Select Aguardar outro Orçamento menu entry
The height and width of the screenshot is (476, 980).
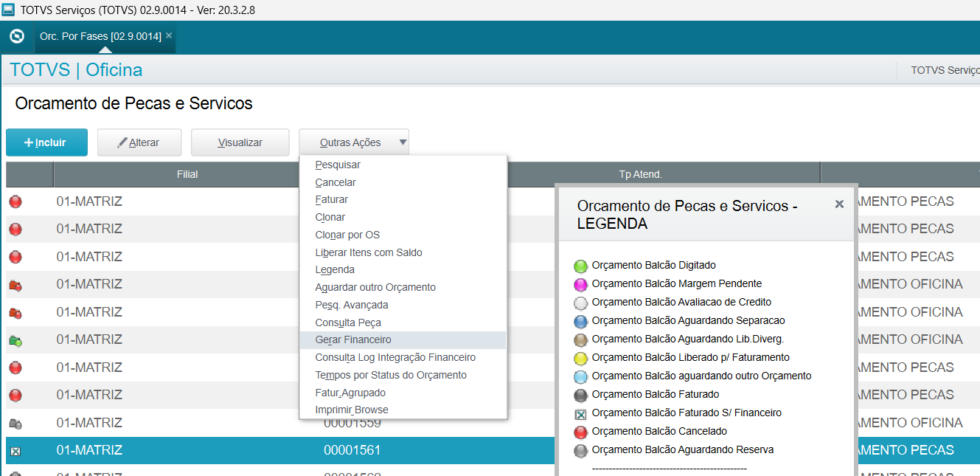tap(403, 287)
